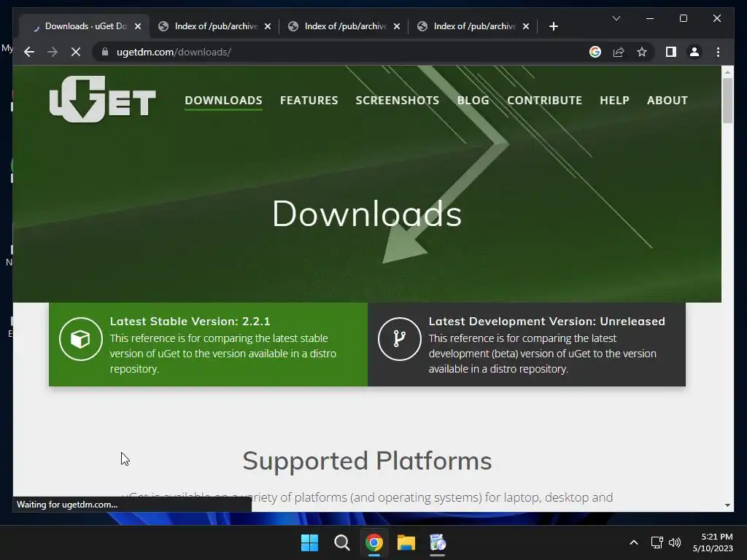
Task: Click the Google icon in address bar
Action: tap(595, 52)
